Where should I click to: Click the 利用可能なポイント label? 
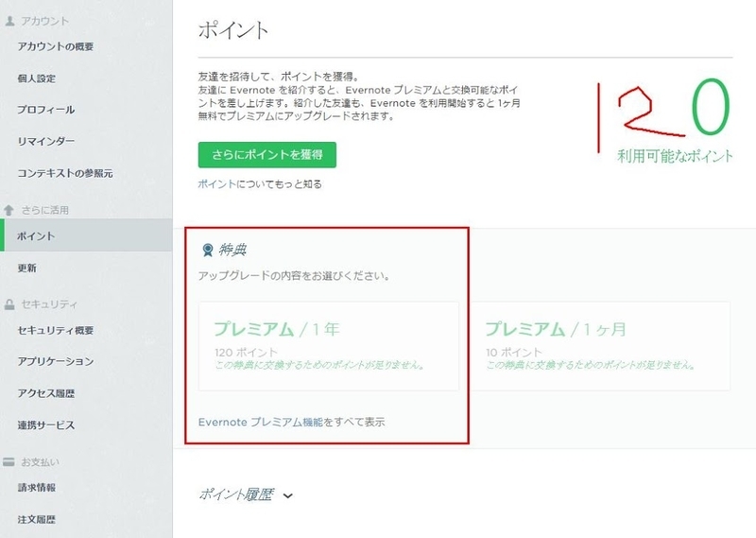click(x=675, y=156)
